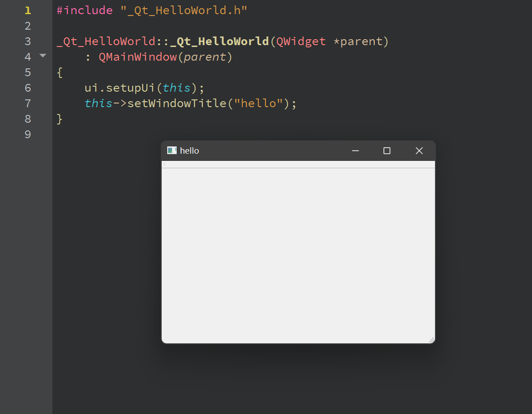Viewport: 532px width, 414px height.
Task: Click the closing brace on line 8
Action: (60, 119)
